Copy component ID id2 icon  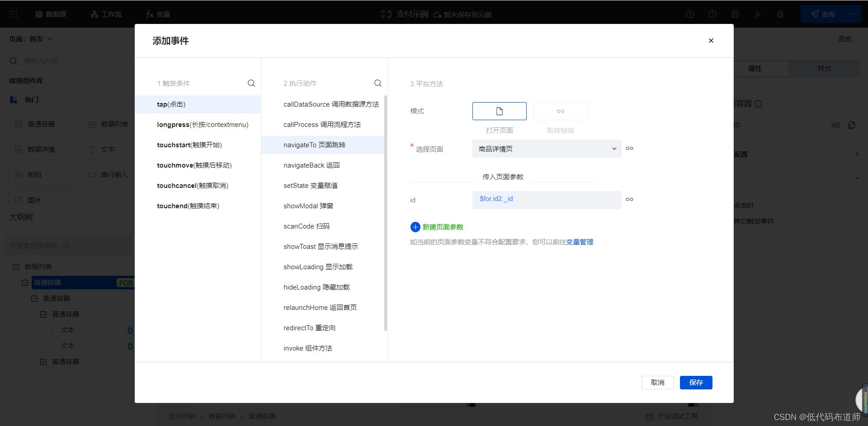tap(852, 125)
